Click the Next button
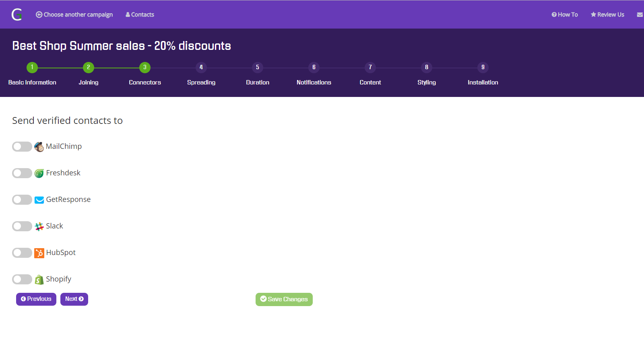 pos(74,299)
